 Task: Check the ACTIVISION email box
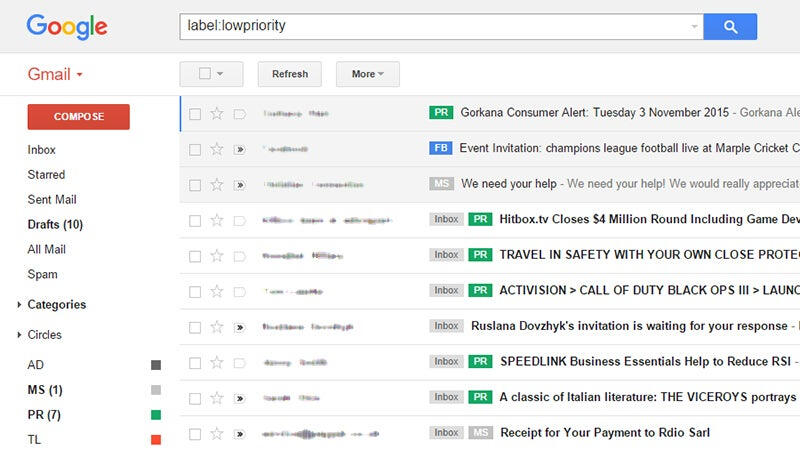click(195, 292)
